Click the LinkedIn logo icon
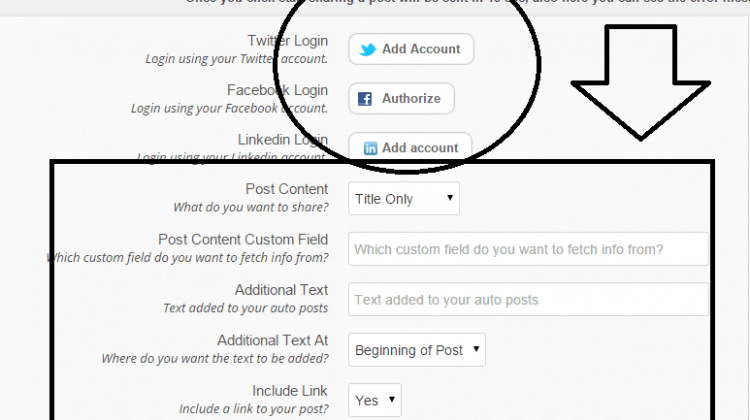The image size is (750, 420). point(370,148)
